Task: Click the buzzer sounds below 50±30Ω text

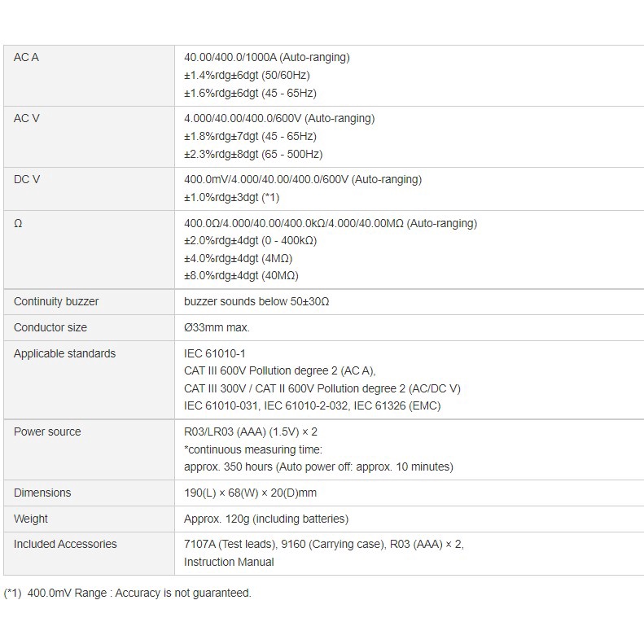Action: [x=256, y=301]
